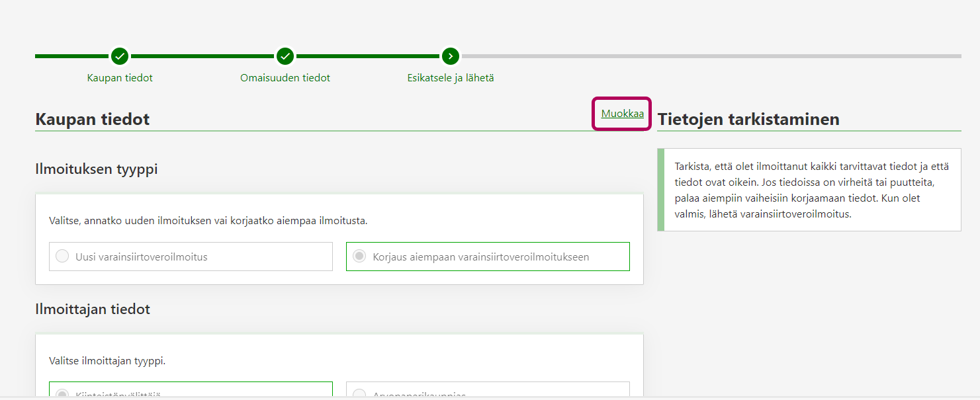Viewport: 980px width, 400px height.
Task: Click the green progress line between steps two and three
Action: pyautogui.click(x=368, y=56)
